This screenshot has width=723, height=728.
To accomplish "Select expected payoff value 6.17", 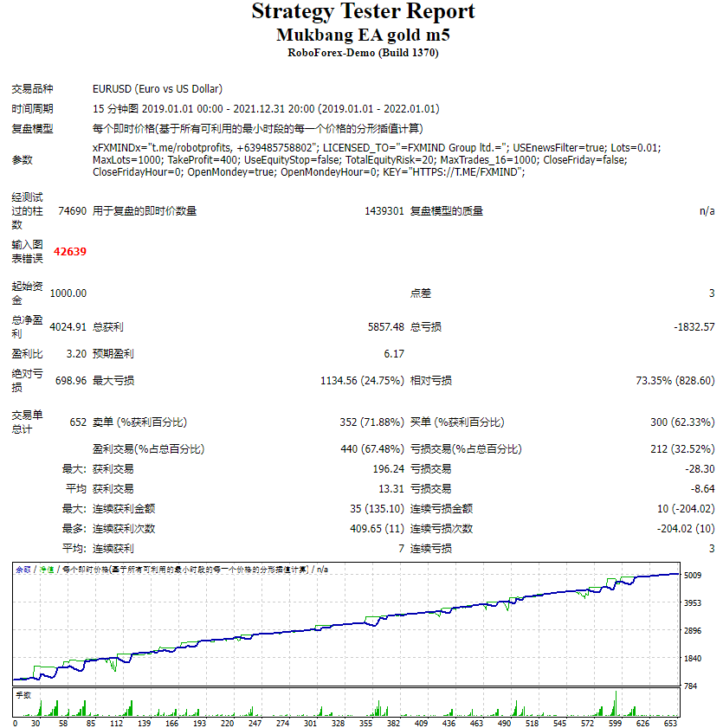I will [x=394, y=354].
